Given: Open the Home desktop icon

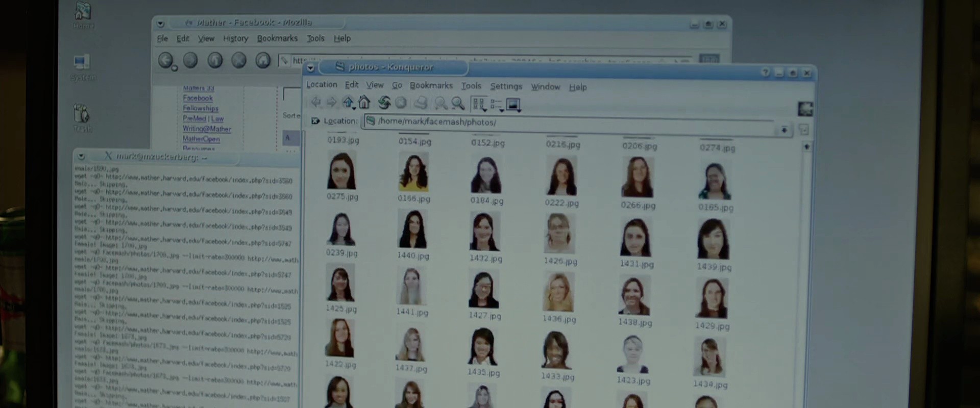Looking at the screenshot, I should [x=83, y=15].
